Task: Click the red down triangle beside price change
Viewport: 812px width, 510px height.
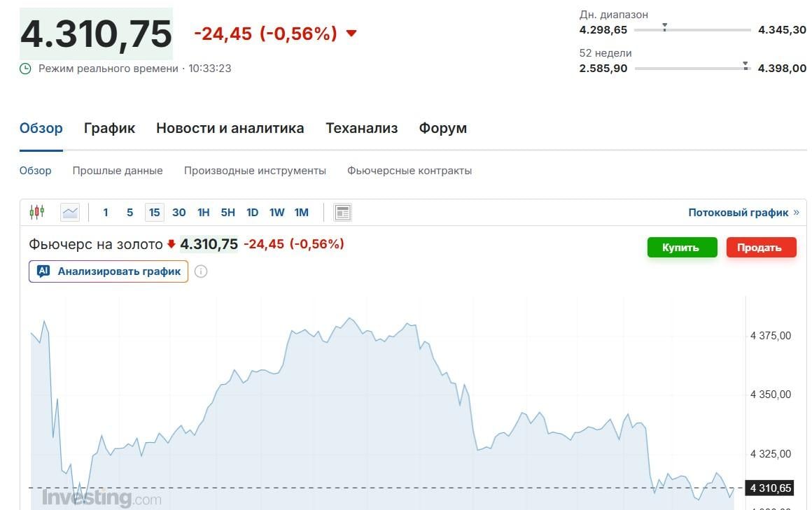Action: click(350, 34)
